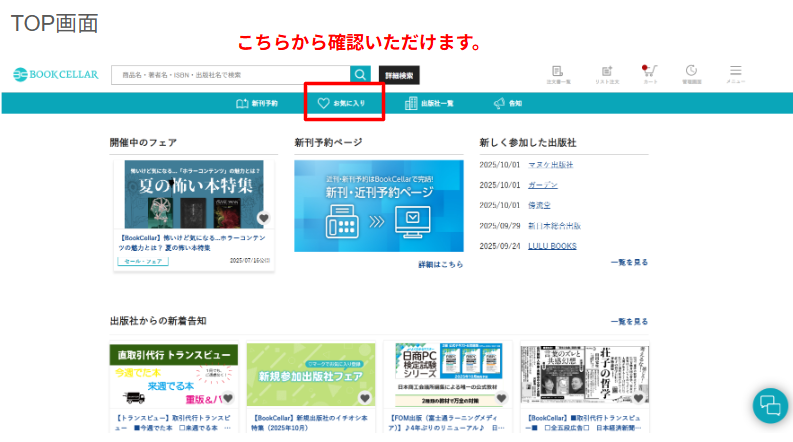The height and width of the screenshot is (442, 793).
Task: Open the chat bubble widget
Action: [x=770, y=405]
